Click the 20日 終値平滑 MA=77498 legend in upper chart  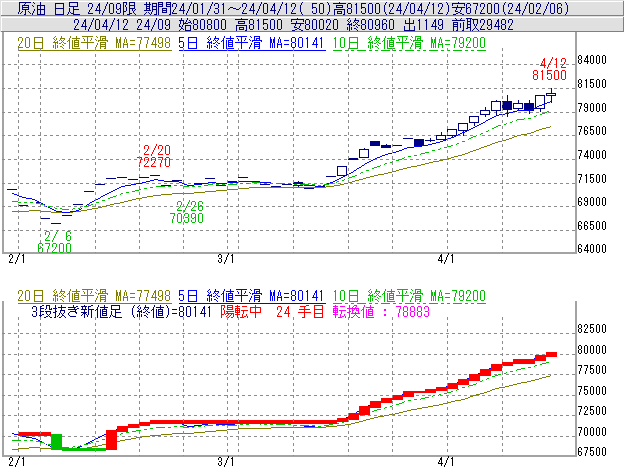(x=94, y=43)
